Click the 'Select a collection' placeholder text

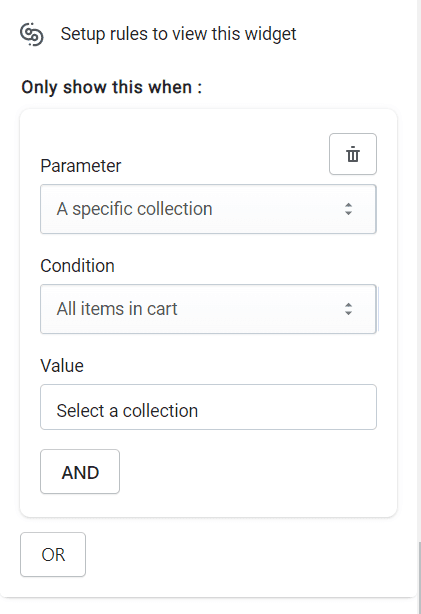(127, 411)
